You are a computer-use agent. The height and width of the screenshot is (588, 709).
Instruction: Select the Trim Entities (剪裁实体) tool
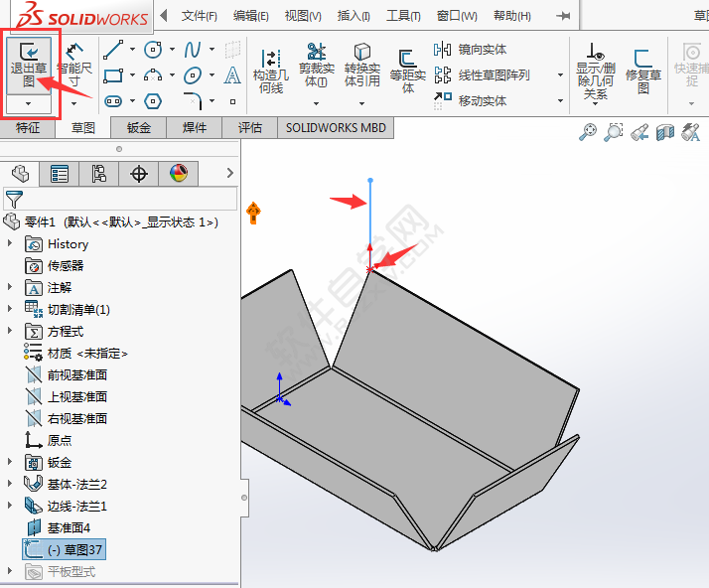(316, 66)
